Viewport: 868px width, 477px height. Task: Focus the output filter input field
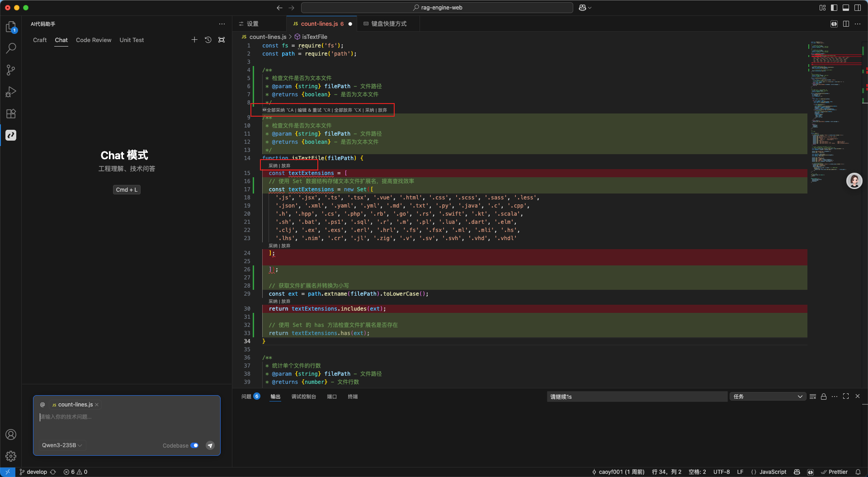click(637, 397)
